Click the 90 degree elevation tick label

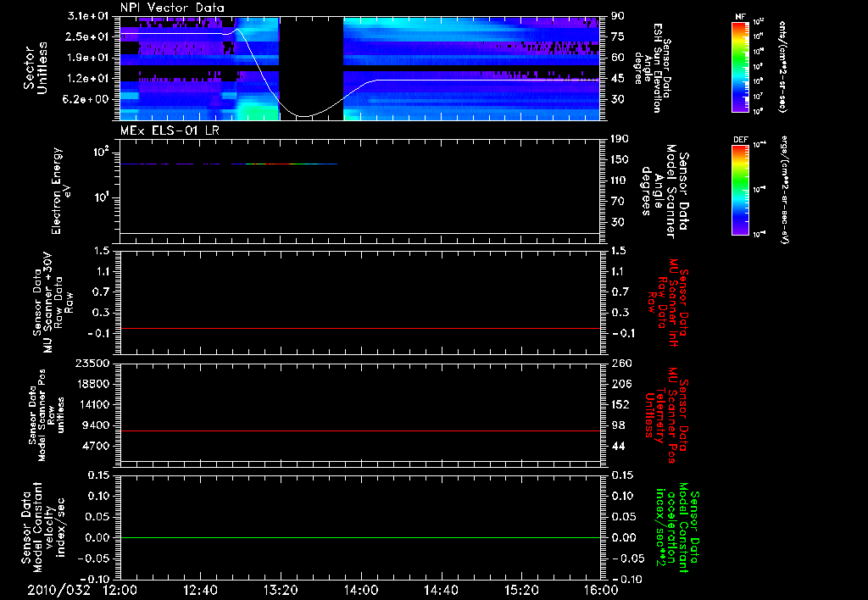tap(618, 16)
